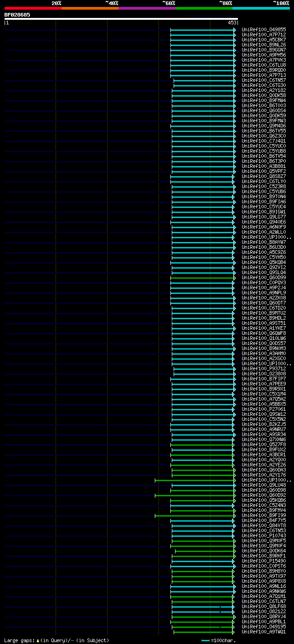Click the UniRef100_A9TX97 label

coord(264,576)
